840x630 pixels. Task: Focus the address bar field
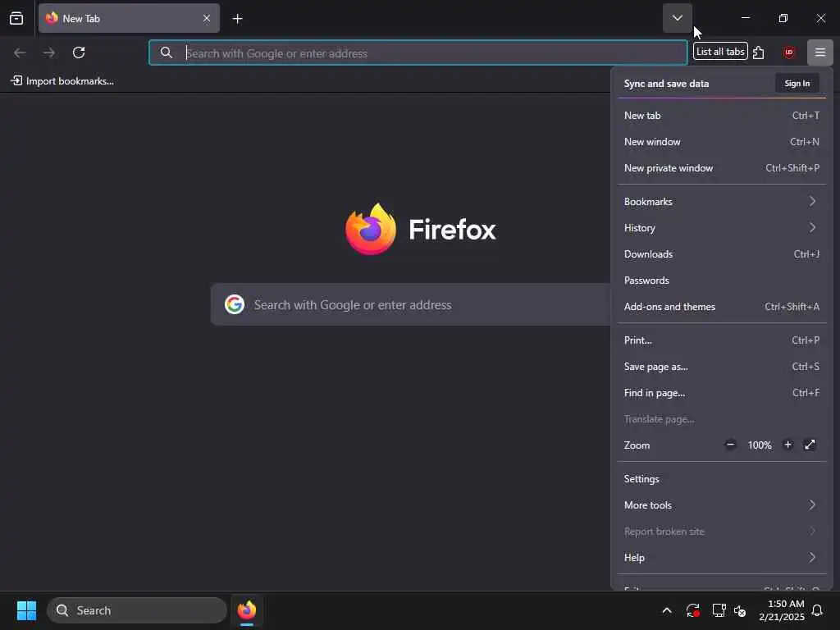[x=418, y=52]
